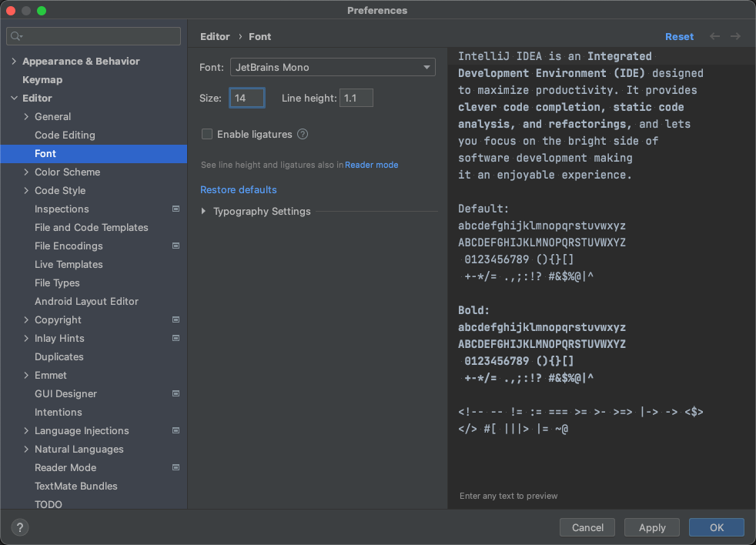Open help via bottom-left question mark button
Viewport: 756px width, 545px height.
[x=20, y=527]
